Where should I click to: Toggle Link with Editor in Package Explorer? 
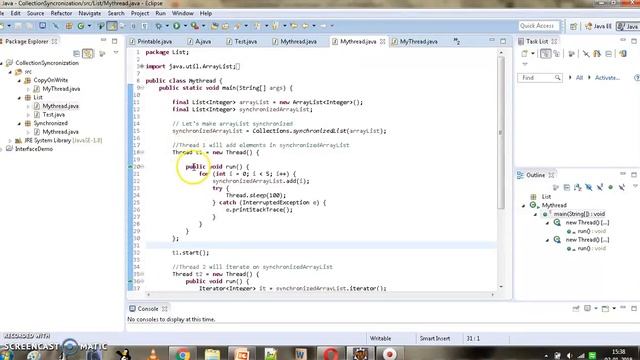coord(88,53)
